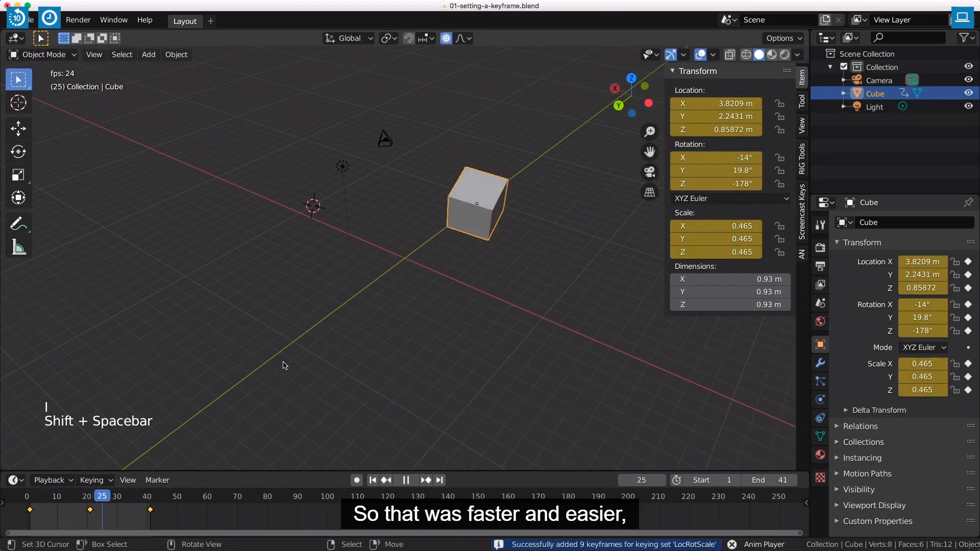Open the Render menu
This screenshot has height=551, width=980.
tap(78, 20)
